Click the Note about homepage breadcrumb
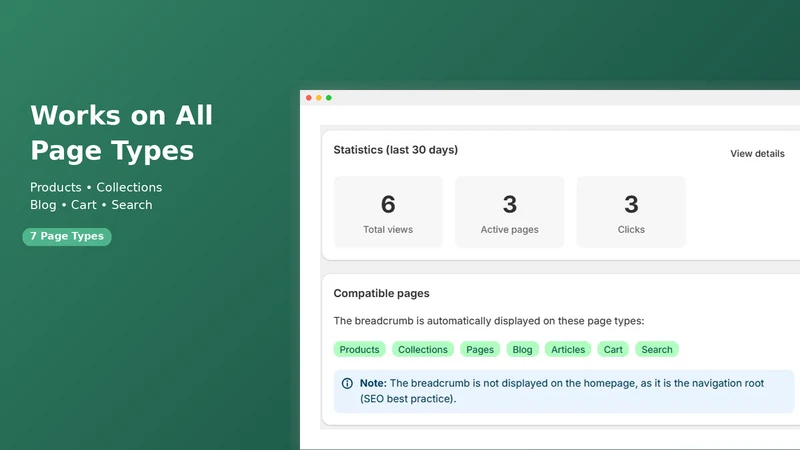The height and width of the screenshot is (450, 800). click(x=564, y=391)
